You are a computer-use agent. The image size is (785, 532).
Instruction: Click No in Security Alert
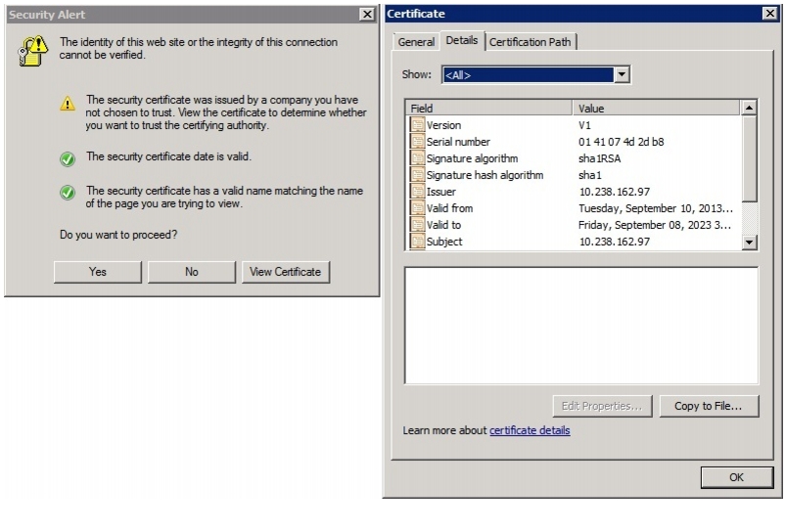coord(191,272)
